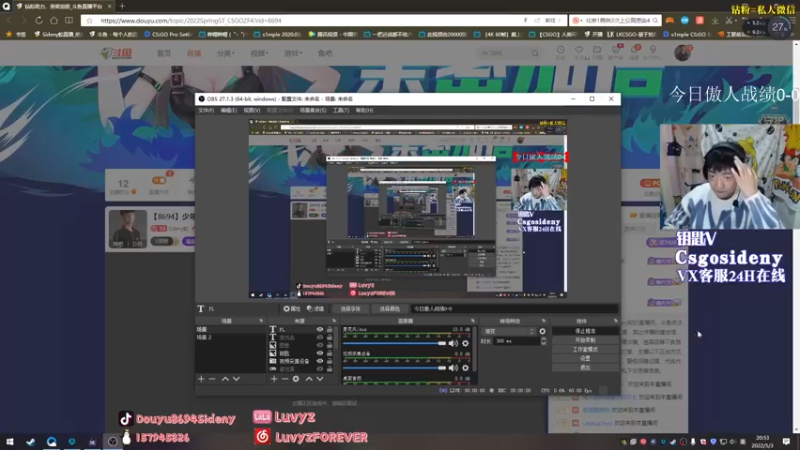Image resolution: width=800 pixels, height=450 pixels.
Task: Open 场景集合(S) menu in OBS
Action: tap(313, 110)
